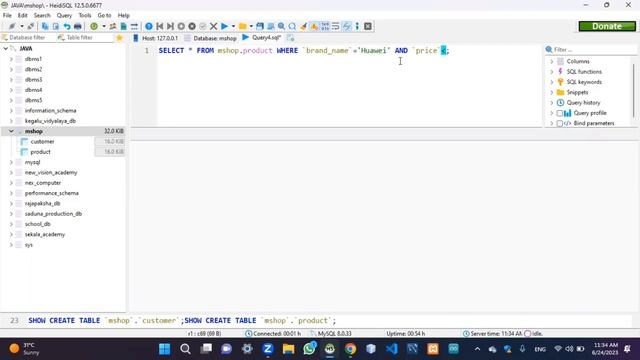The width and height of the screenshot is (640, 360).
Task: Expand the SQL functions helper section
Action: [x=552, y=72]
